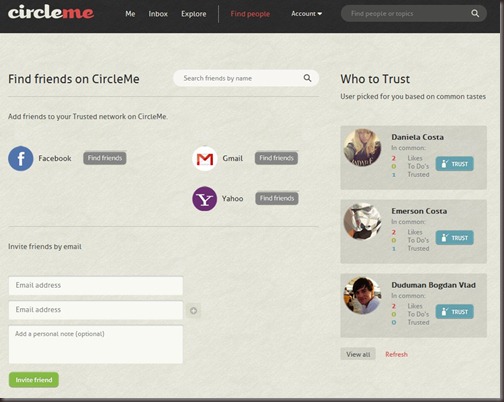Viewport: 504px width, 402px height.
Task: Trust Duduman Bogdan Vlad
Action: [x=455, y=312]
